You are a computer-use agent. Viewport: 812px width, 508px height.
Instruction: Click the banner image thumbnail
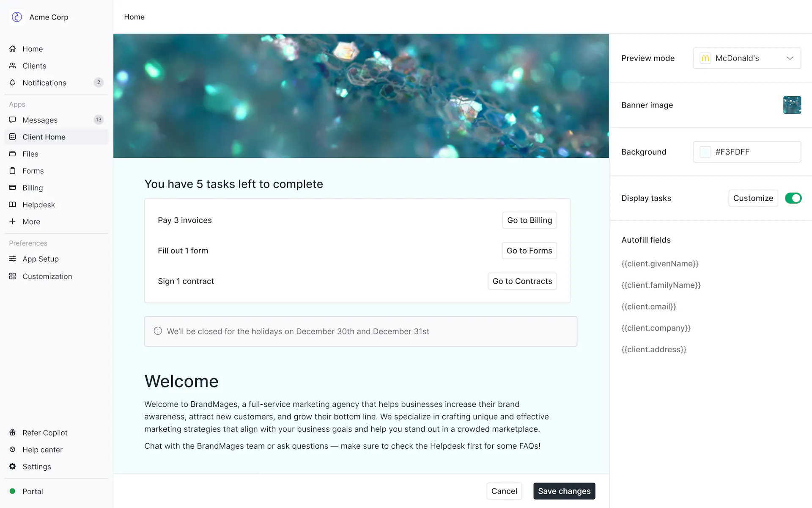[792, 105]
